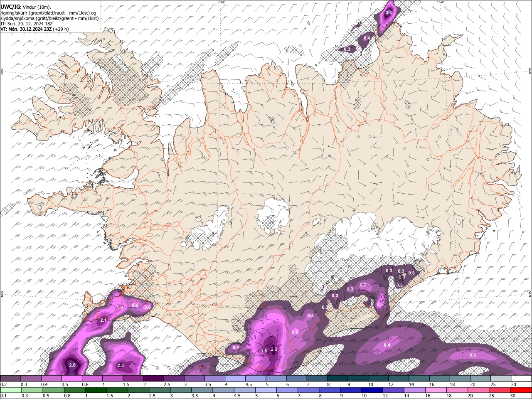Screen dimensions: 532x399
Task: Select the light lavender 4–4.5 swatch in the top legend
Action: (x=235, y=379)
